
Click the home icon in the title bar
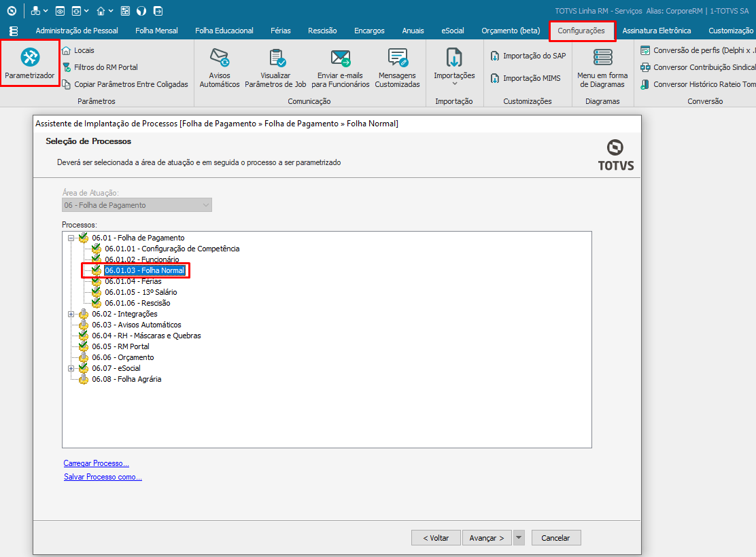(101, 11)
